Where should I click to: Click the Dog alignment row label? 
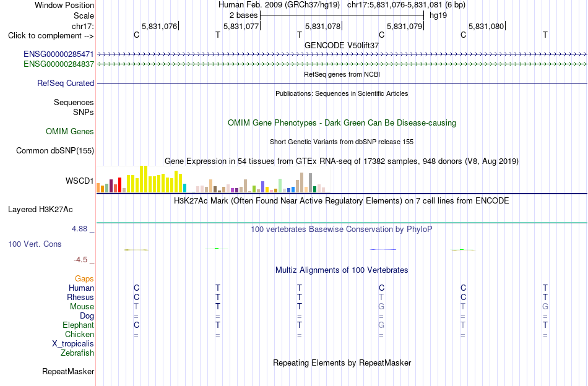(87, 316)
